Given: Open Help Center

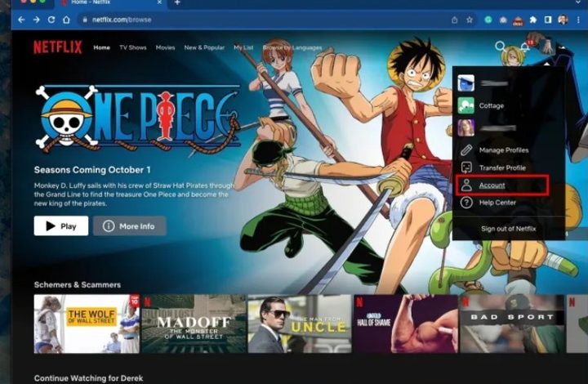Looking at the screenshot, I should (497, 203).
